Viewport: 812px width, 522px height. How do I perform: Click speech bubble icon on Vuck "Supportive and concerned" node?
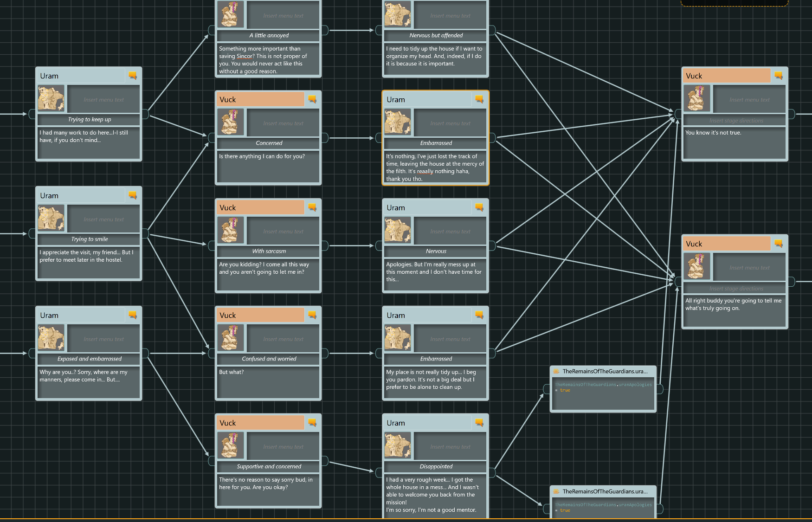click(x=312, y=423)
